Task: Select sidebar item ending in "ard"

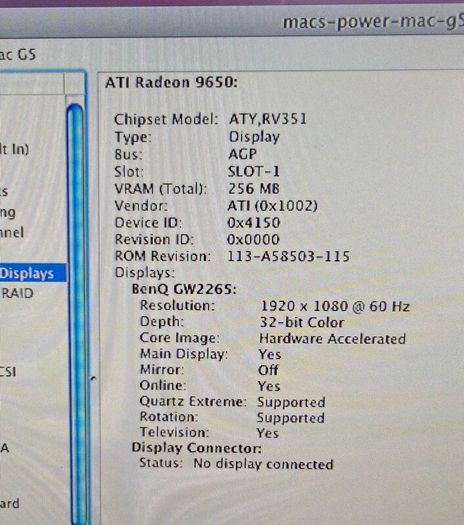Action: [x=10, y=504]
